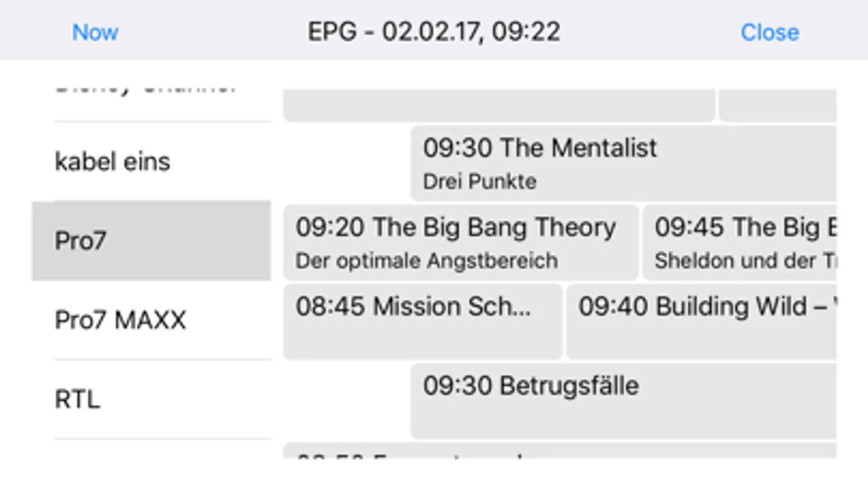Select the RTL channel
868x489 pixels.
[151, 399]
